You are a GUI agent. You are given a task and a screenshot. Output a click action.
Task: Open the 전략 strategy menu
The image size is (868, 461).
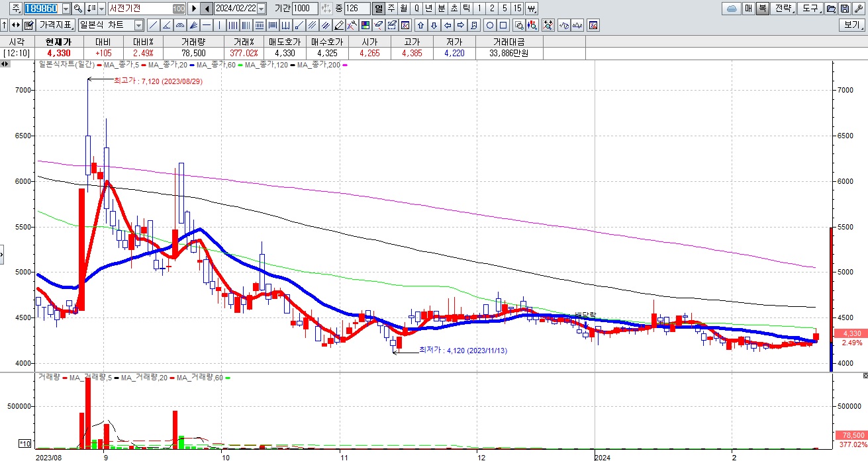coord(783,9)
